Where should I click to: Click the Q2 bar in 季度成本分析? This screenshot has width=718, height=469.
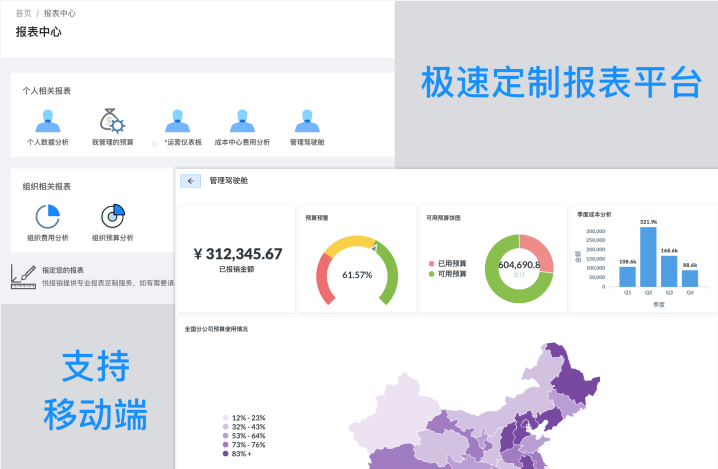[648, 257]
